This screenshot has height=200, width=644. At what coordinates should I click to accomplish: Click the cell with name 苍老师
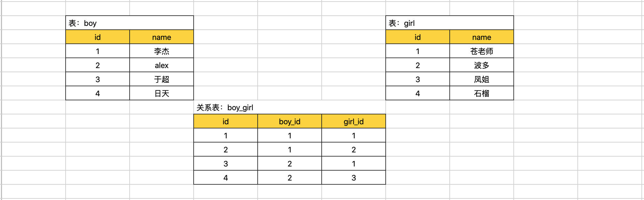coord(482,51)
